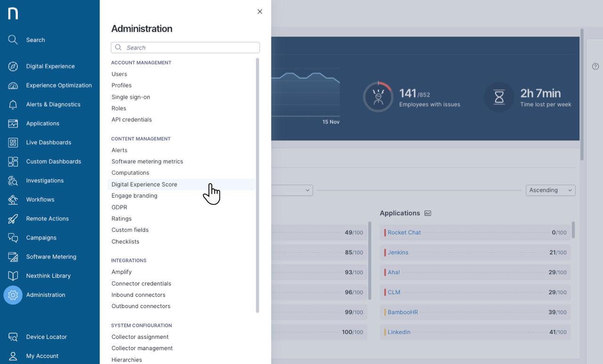Click the Remote Actions rocket icon

13,219
